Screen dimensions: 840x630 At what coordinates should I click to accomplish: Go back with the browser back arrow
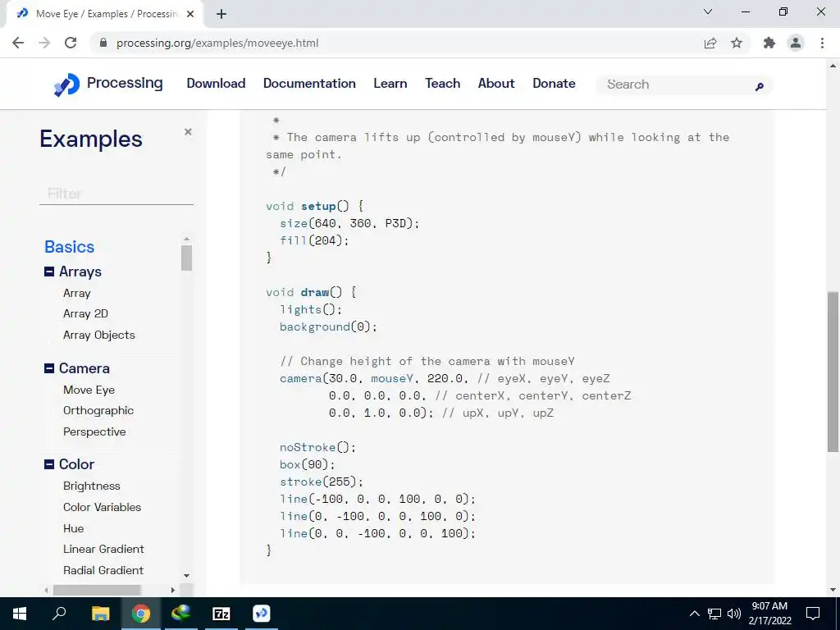pos(18,43)
